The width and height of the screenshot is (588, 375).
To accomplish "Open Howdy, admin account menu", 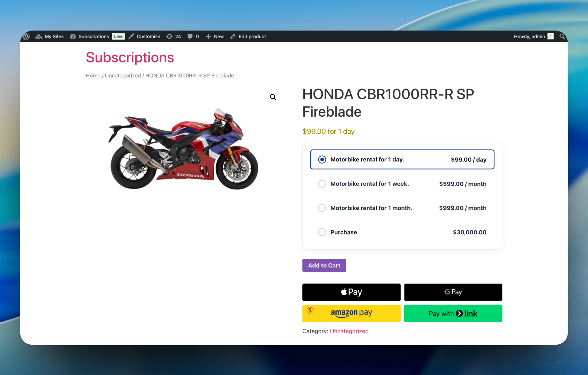I will coord(533,36).
